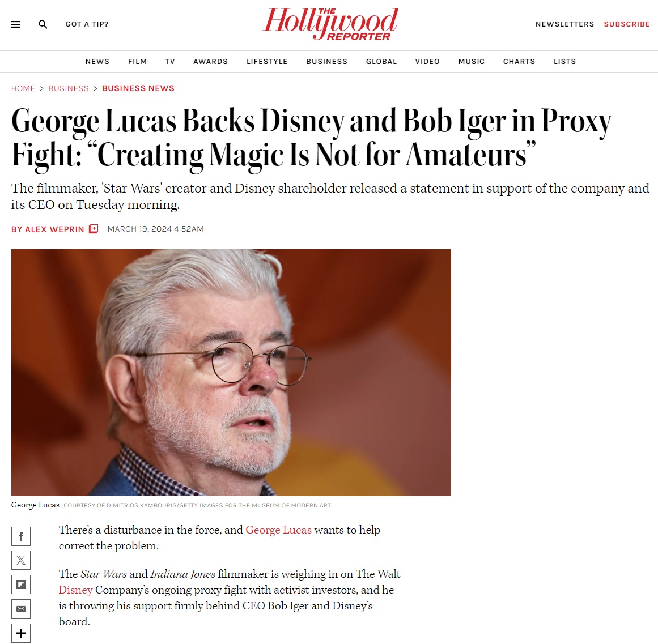Open the Film section
The width and height of the screenshot is (658, 644).
138,62
